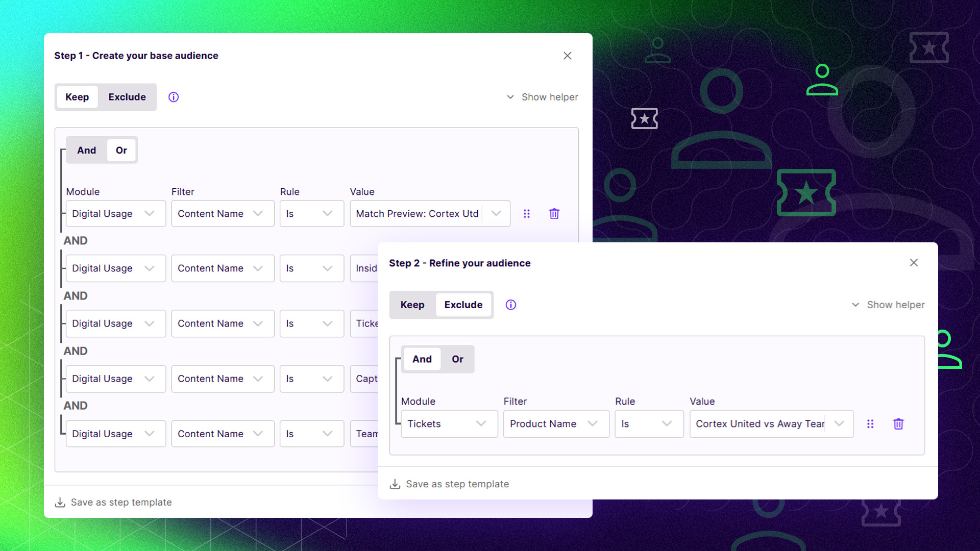
Task: Set Step 2 condition logic to Or
Action: coord(457,359)
